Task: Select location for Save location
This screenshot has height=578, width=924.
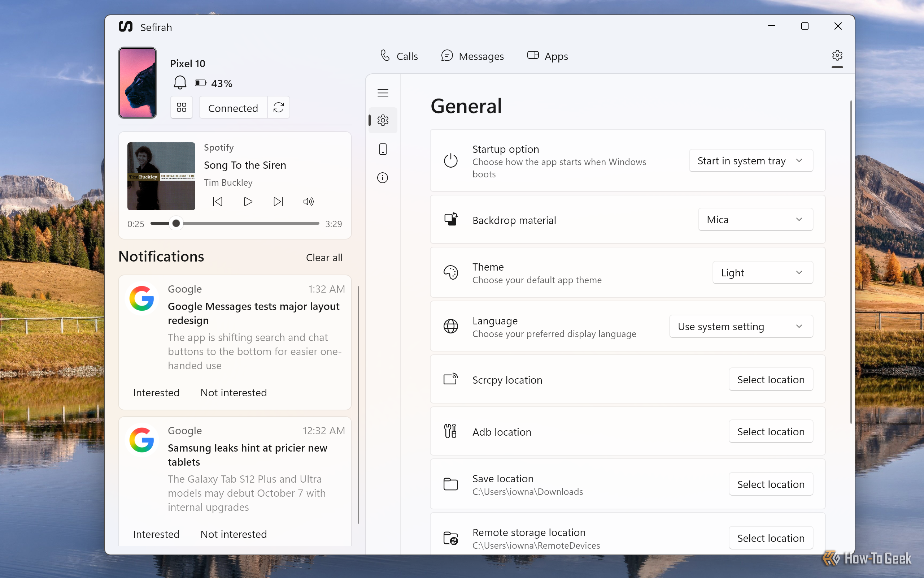Action: 771,484
